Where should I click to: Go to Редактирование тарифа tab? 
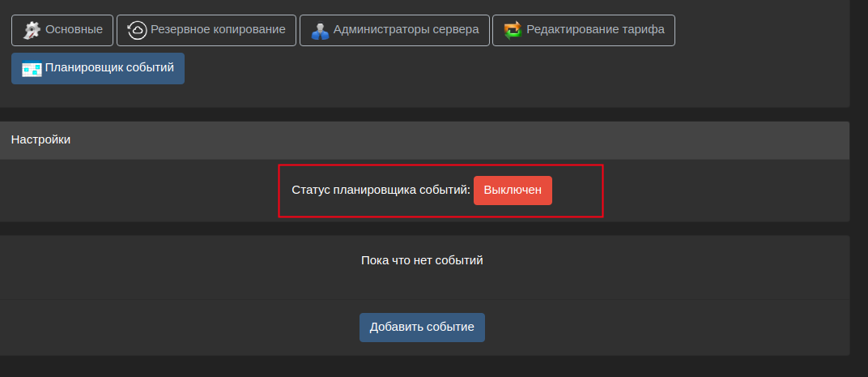click(x=584, y=30)
